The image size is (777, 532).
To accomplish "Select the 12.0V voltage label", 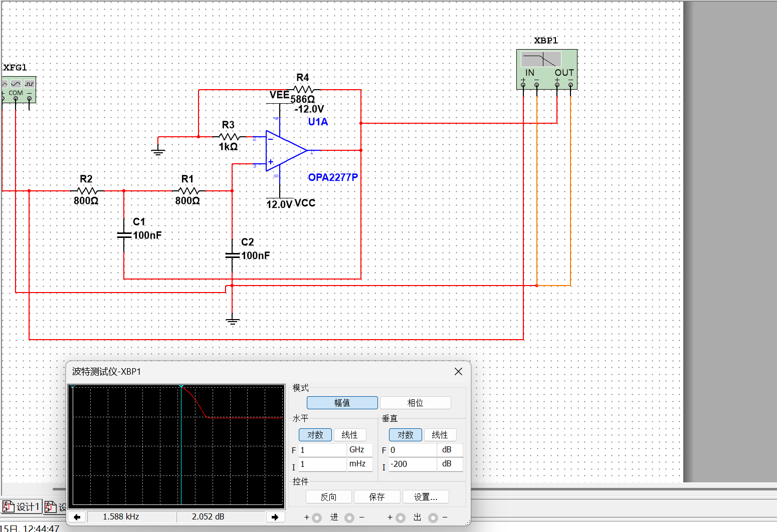I will pos(279,204).
